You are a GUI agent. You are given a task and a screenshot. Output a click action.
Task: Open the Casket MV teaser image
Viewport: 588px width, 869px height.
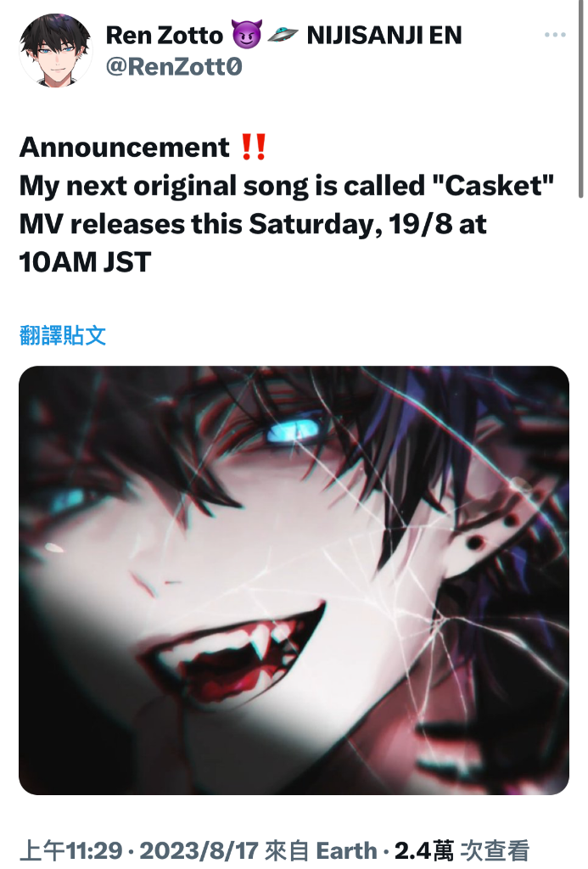pos(294,580)
